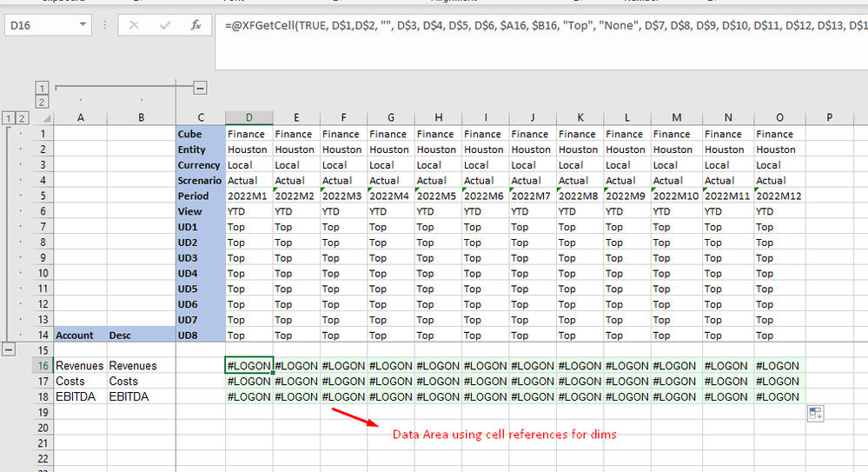Click EBITDA in column A
868x472 pixels.
pos(80,396)
